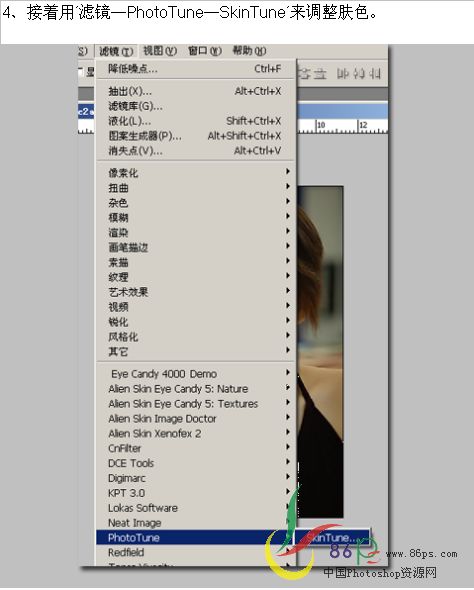Open the KPT 3.0 submenu
The width and height of the screenshot is (474, 590).
tap(196, 493)
